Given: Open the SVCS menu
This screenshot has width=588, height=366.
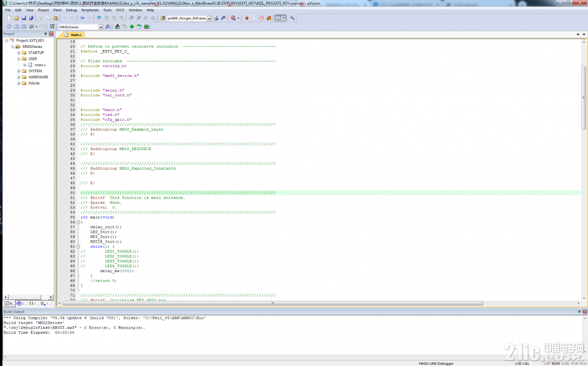Looking at the screenshot, I should tap(120, 10).
